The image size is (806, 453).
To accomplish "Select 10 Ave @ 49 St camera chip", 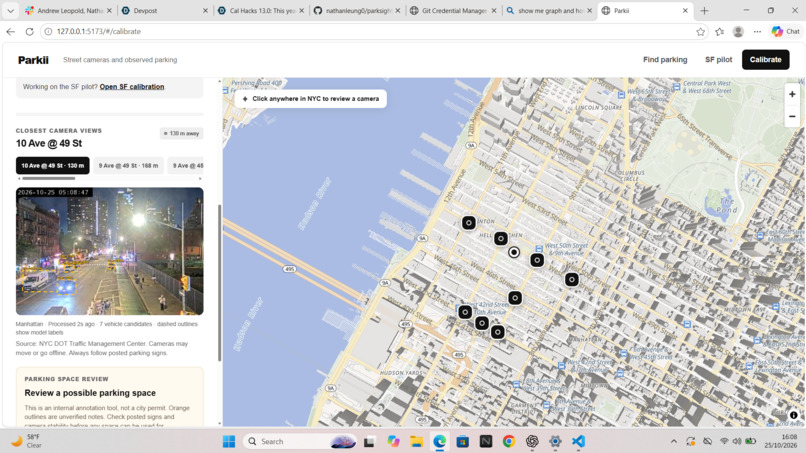I will tap(52, 166).
